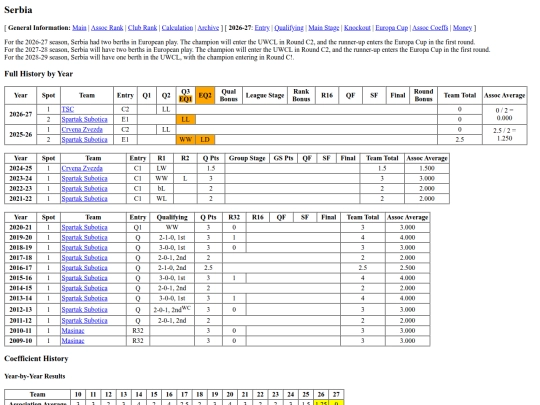Viewport: 540px width, 405px height.
Task: Open Spartak Subotica in the 2019-20 row
Action: point(84,238)
